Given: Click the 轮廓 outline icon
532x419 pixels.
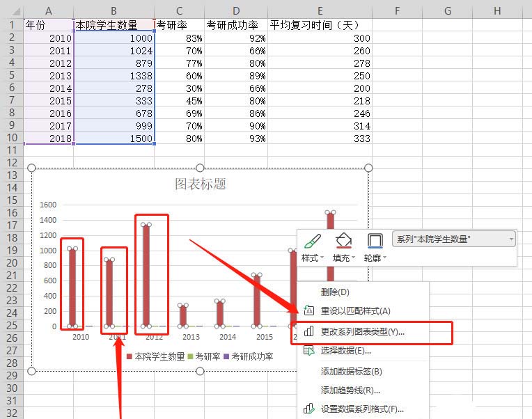Looking at the screenshot, I should tap(375, 242).
